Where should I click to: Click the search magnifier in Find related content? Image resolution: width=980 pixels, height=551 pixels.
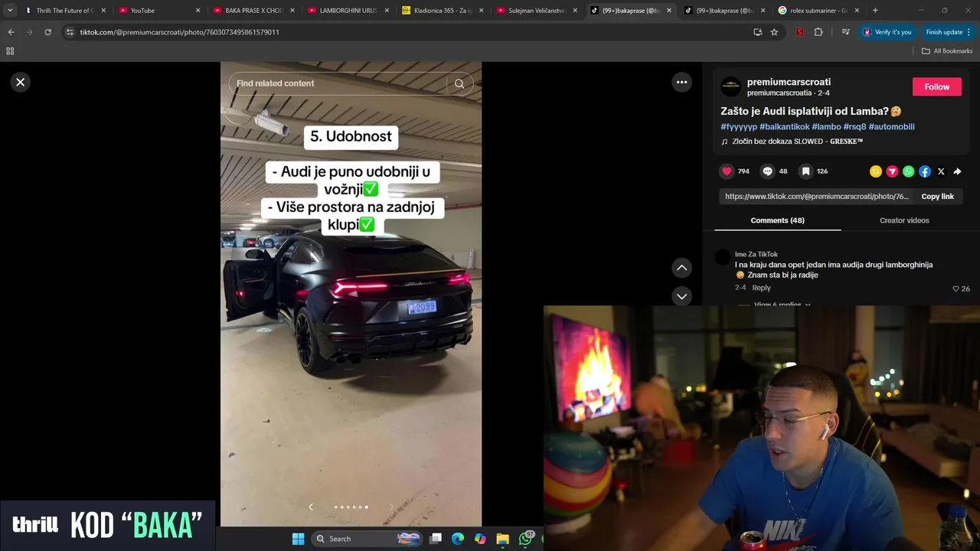tap(459, 83)
